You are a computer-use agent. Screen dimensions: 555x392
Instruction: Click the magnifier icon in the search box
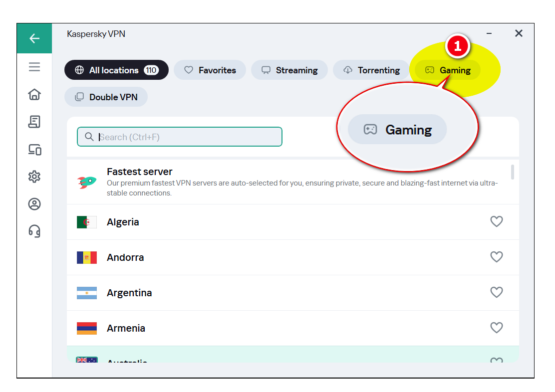point(89,137)
